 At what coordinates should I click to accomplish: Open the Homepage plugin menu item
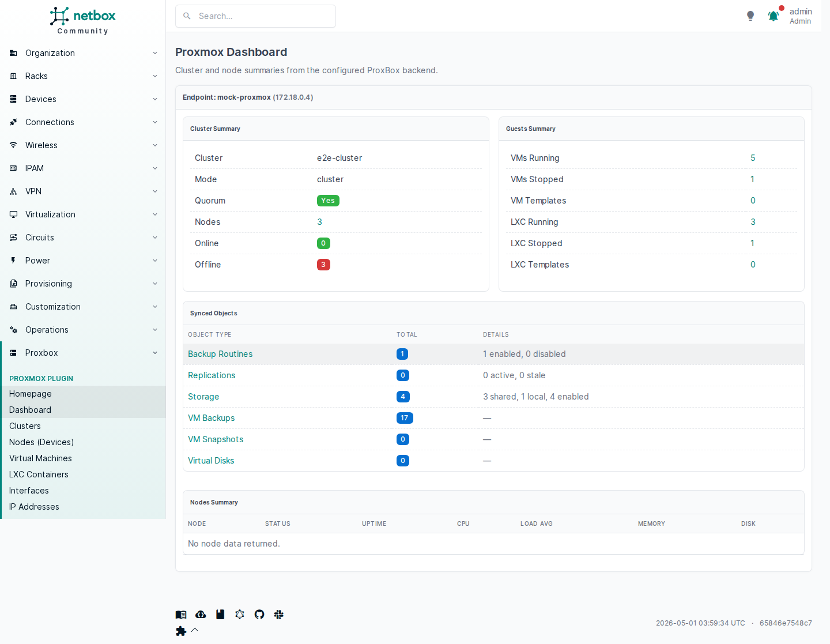[84, 394]
